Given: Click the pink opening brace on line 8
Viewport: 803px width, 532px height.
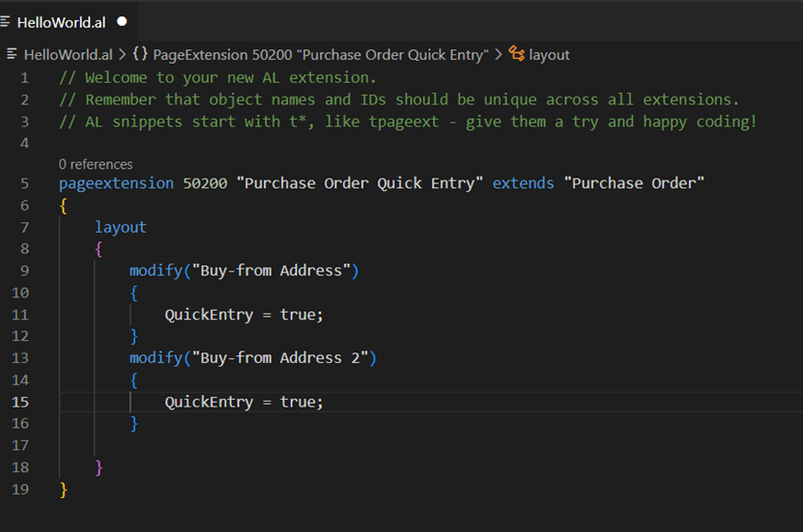Looking at the screenshot, I should (x=99, y=249).
